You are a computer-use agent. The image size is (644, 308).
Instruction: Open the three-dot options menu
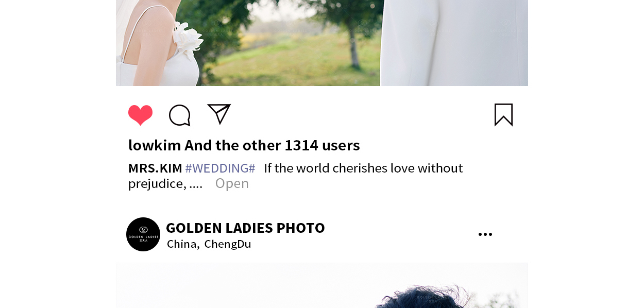[x=485, y=234]
